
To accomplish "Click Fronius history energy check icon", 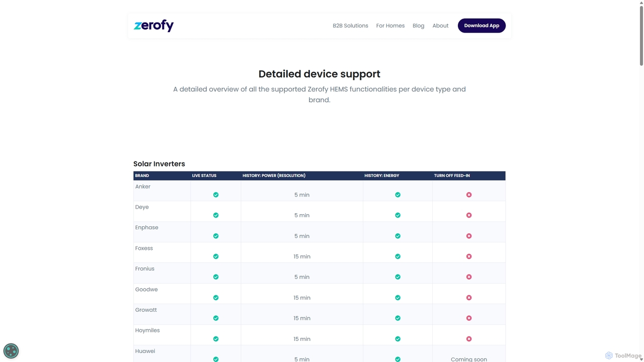I will [397, 277].
